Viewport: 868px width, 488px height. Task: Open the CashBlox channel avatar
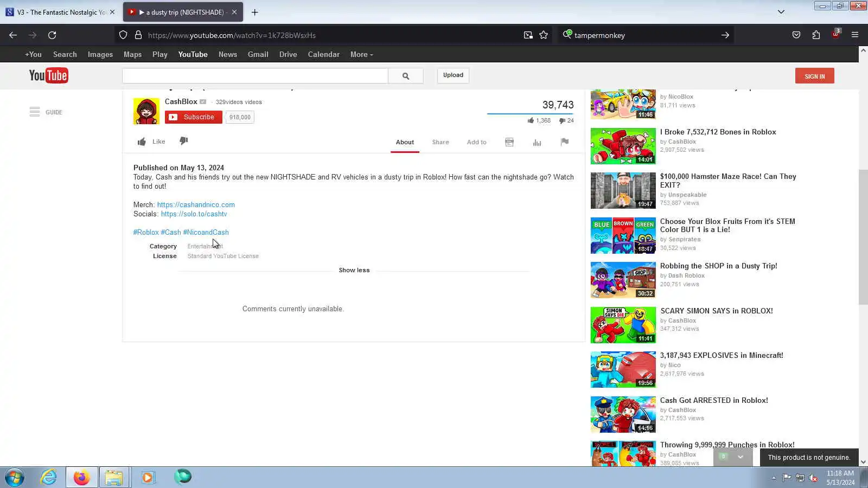146,111
